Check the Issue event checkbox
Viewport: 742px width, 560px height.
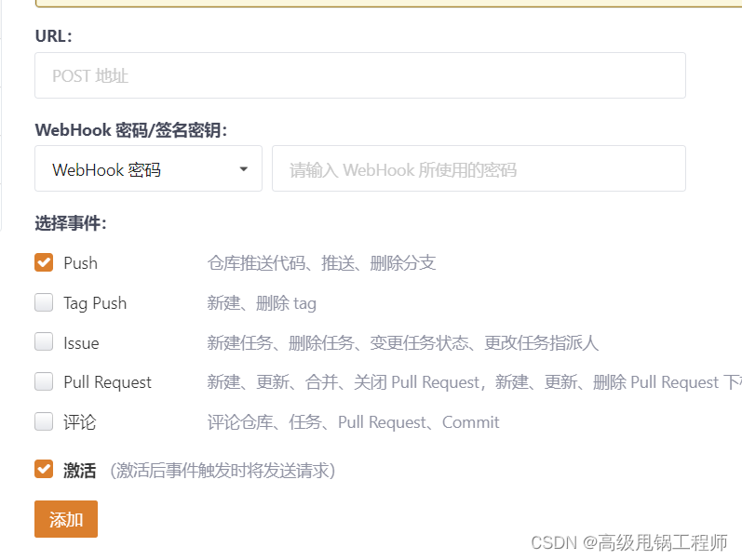pos(44,341)
